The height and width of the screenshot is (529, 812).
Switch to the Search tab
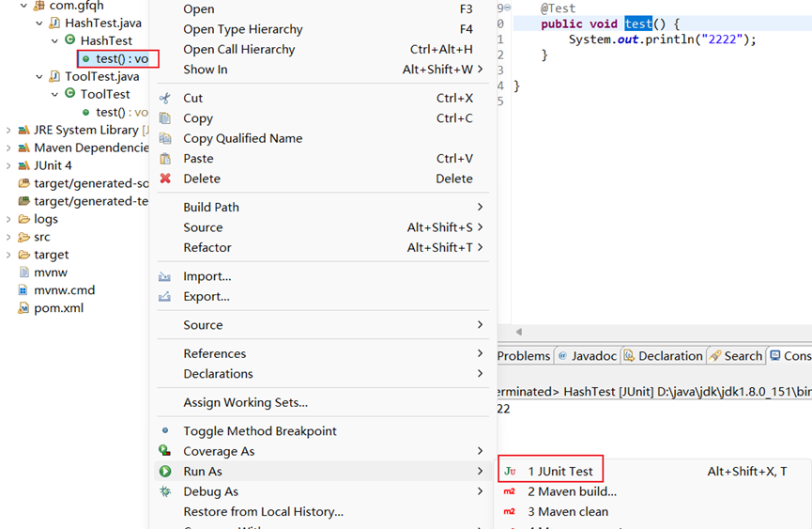(736, 356)
